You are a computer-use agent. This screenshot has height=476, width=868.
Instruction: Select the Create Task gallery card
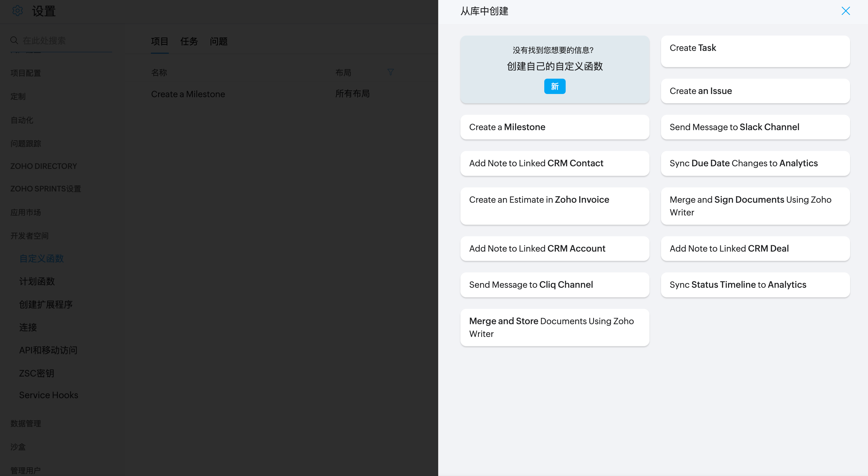click(x=755, y=51)
